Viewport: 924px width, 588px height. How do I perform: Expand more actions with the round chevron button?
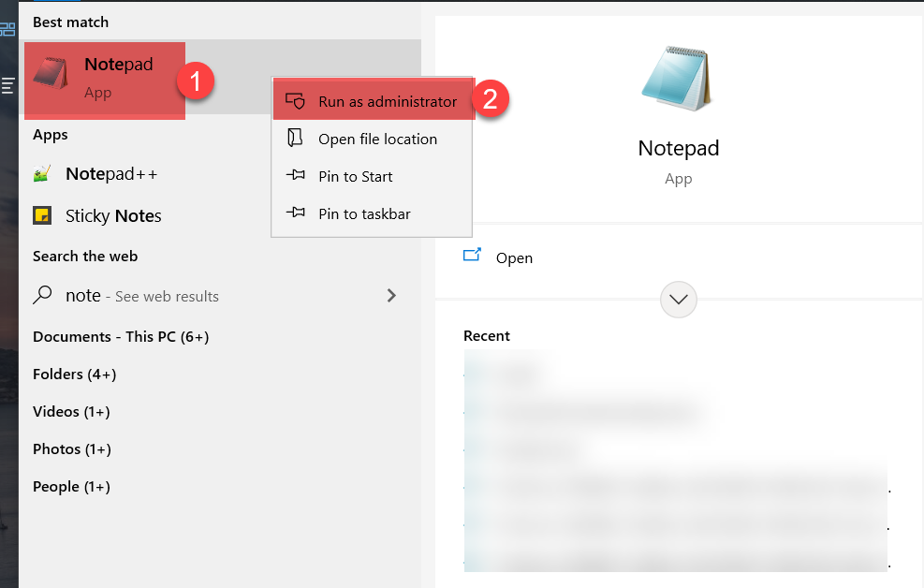pos(679,300)
